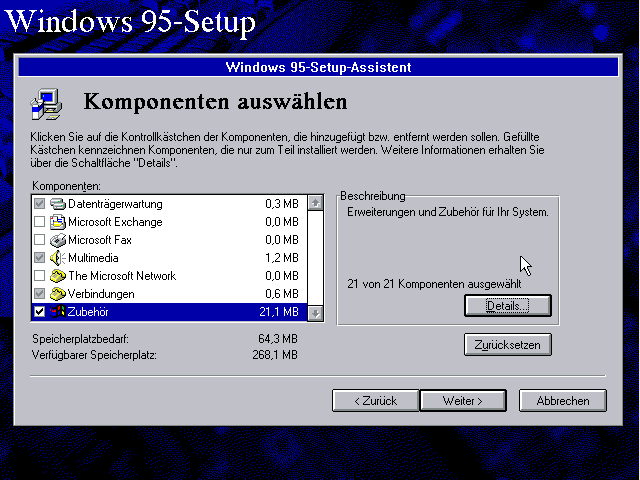Select the Microsoft Fax row label

(100, 240)
